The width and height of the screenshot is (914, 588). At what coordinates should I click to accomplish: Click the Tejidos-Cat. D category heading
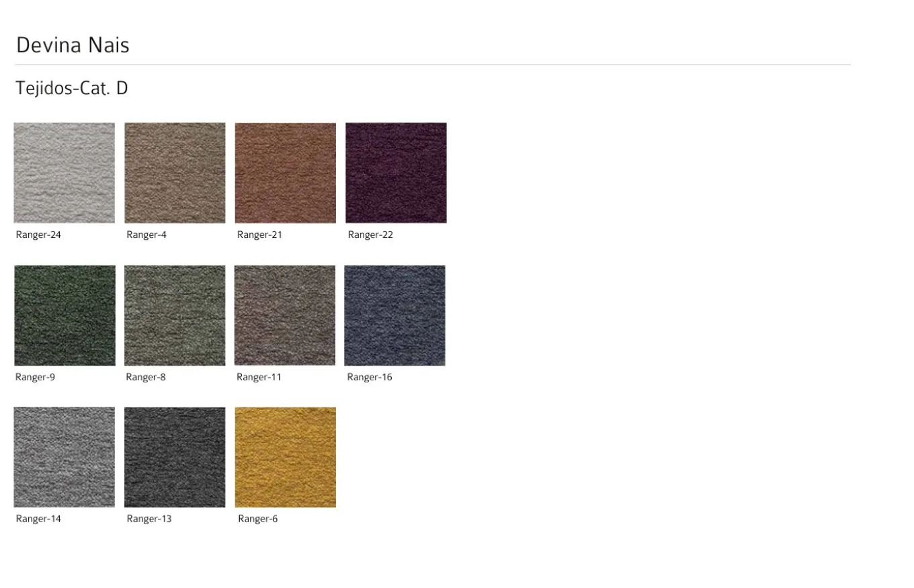tap(71, 88)
